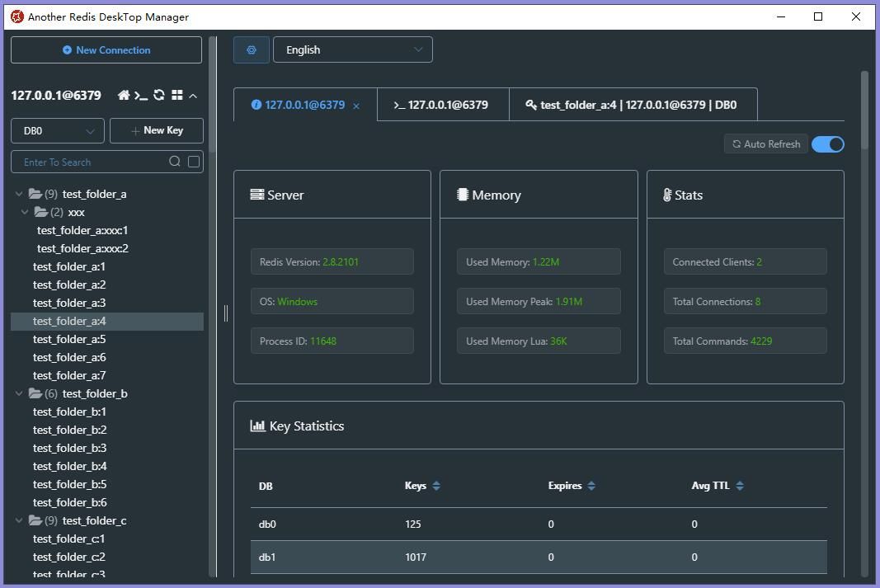Enable the Auto Refresh toggle switch

click(x=827, y=144)
